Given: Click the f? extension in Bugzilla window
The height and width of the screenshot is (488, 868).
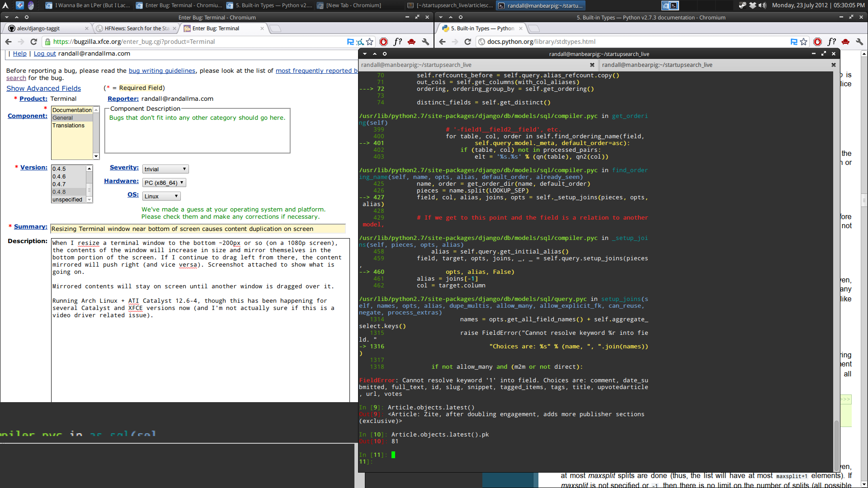Looking at the screenshot, I should tap(397, 42).
